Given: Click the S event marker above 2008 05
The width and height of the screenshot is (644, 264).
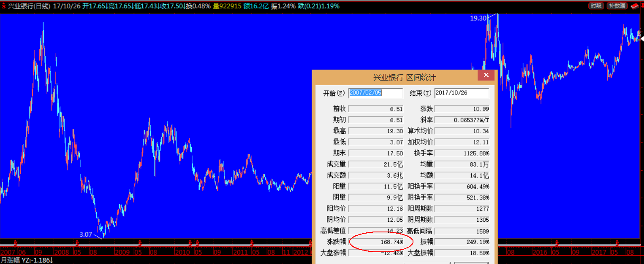Looking at the screenshot, I should [x=77, y=242].
